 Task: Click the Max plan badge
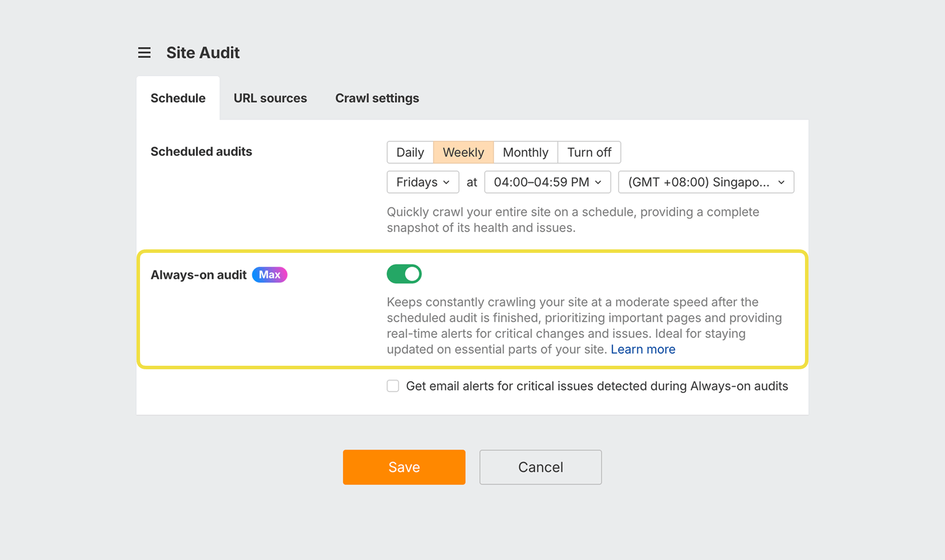(x=269, y=274)
